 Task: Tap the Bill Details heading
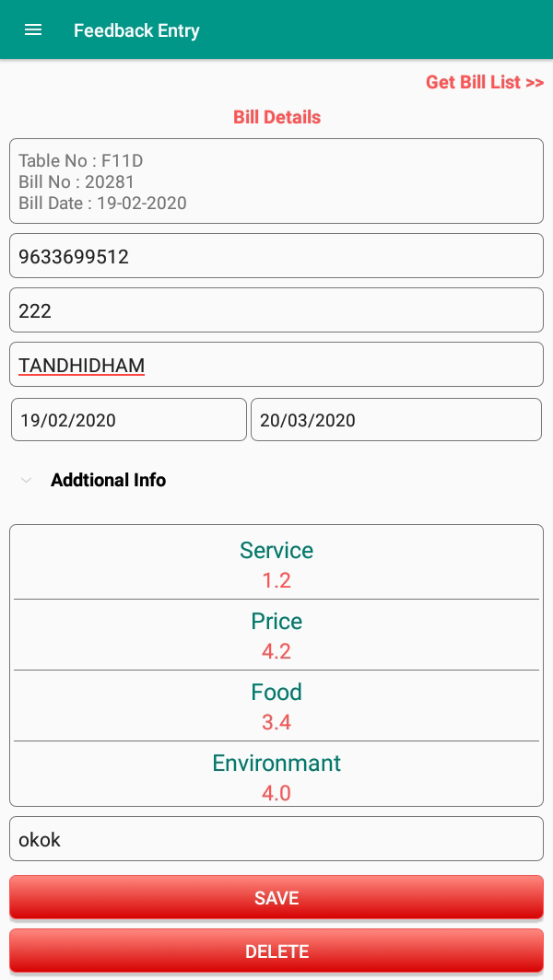276,117
